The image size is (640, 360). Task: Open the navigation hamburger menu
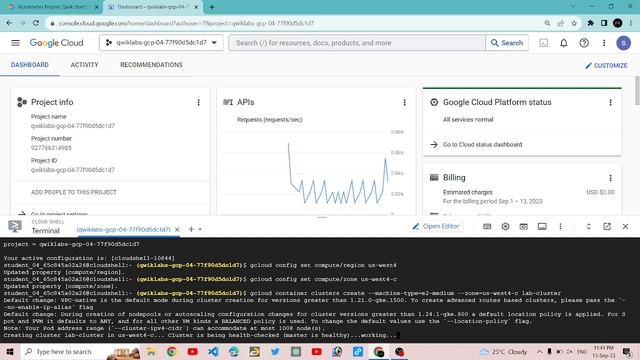16,43
